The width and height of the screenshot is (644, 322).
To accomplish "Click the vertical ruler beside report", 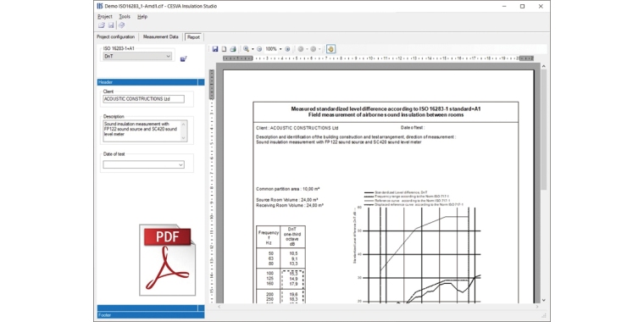I will [212, 186].
